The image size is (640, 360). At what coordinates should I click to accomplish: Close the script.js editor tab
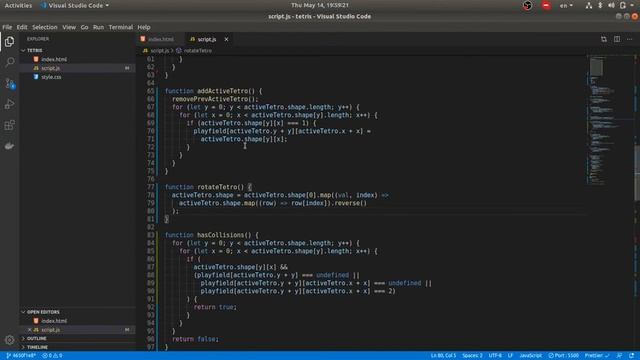tap(226, 39)
